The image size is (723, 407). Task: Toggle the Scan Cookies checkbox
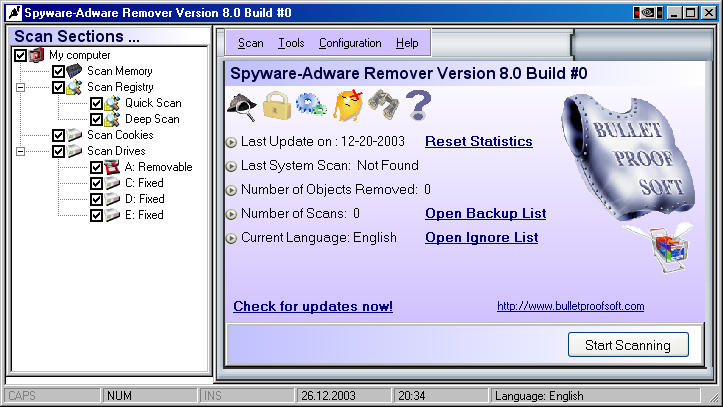(58, 136)
